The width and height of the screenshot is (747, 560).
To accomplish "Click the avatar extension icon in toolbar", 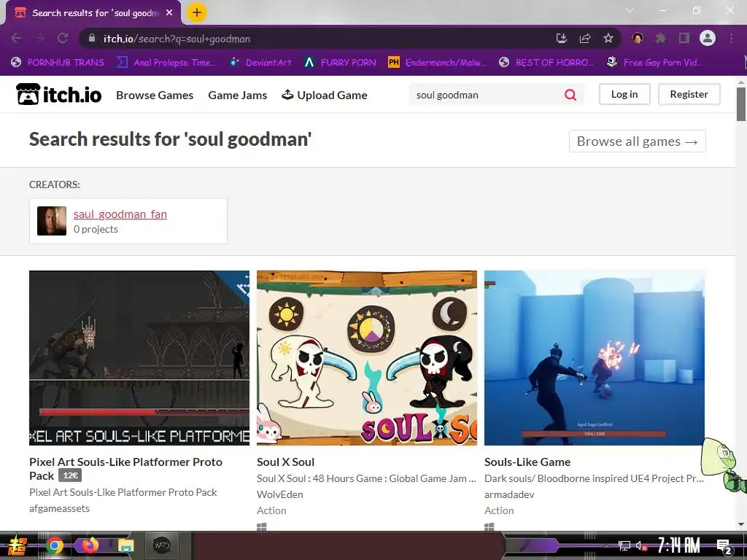I will pos(638,38).
